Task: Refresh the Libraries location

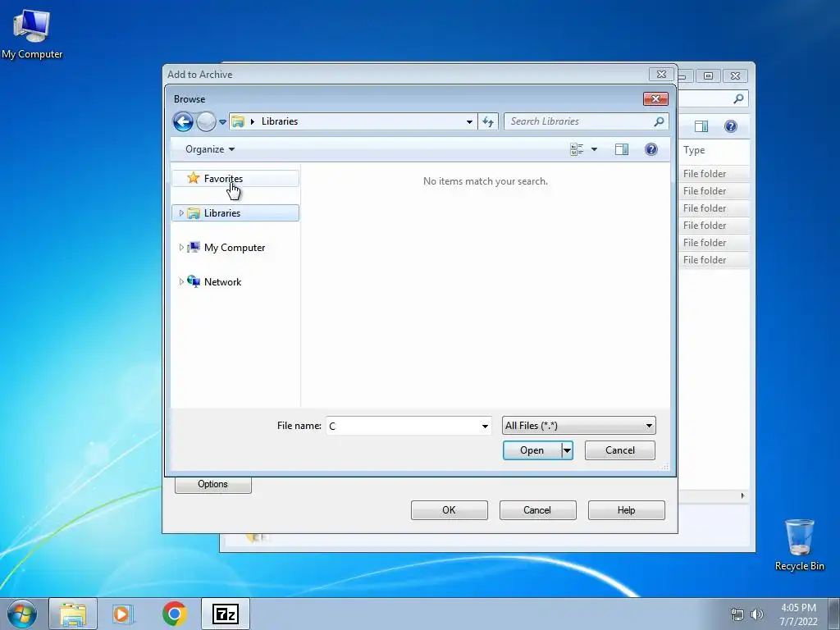Action: coord(487,121)
